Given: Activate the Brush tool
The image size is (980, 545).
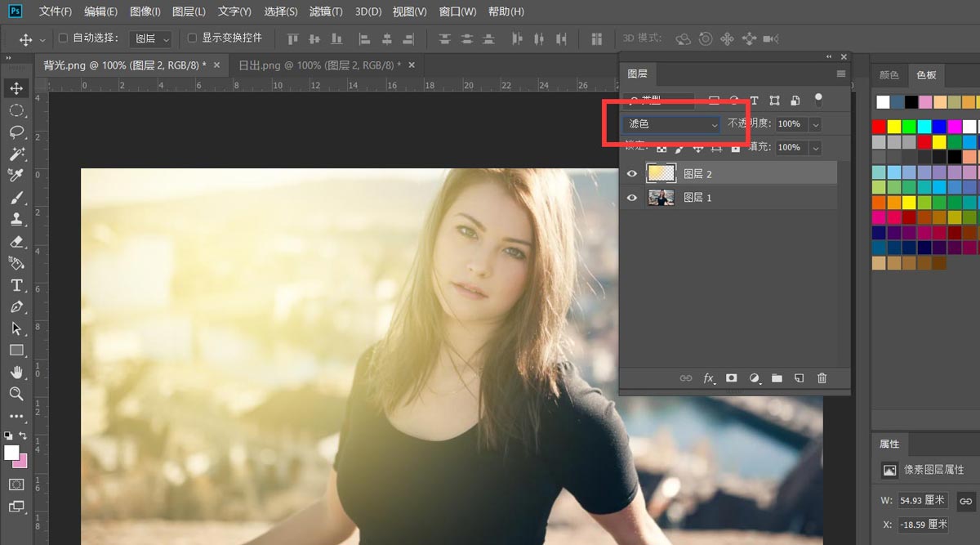Looking at the screenshot, I should point(16,198).
